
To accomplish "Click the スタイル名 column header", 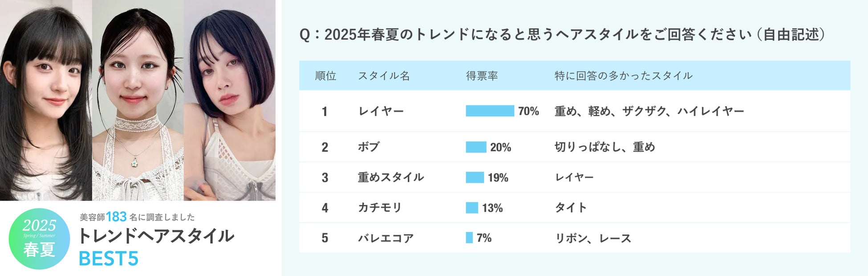I will point(384,76).
